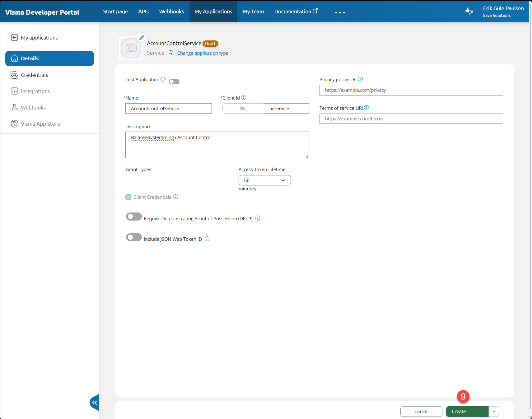
Task: Open the three-dots overflow menu in navbar
Action: coord(340,12)
